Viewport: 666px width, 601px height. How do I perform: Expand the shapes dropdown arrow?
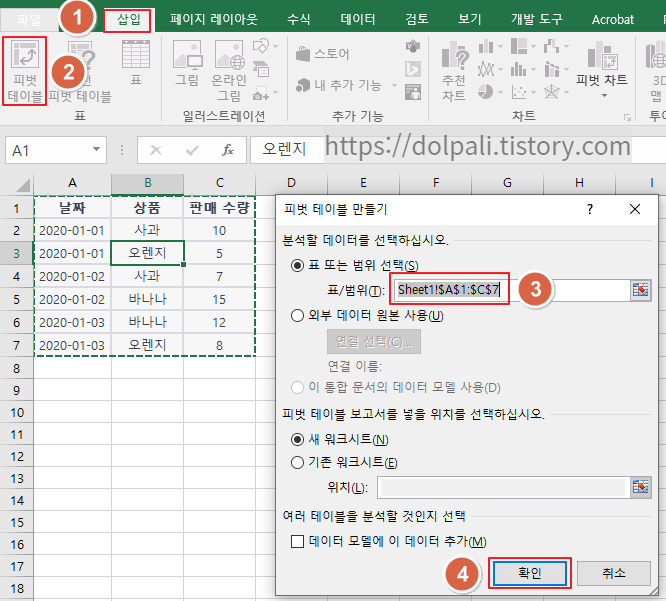pyautogui.click(x=275, y=46)
